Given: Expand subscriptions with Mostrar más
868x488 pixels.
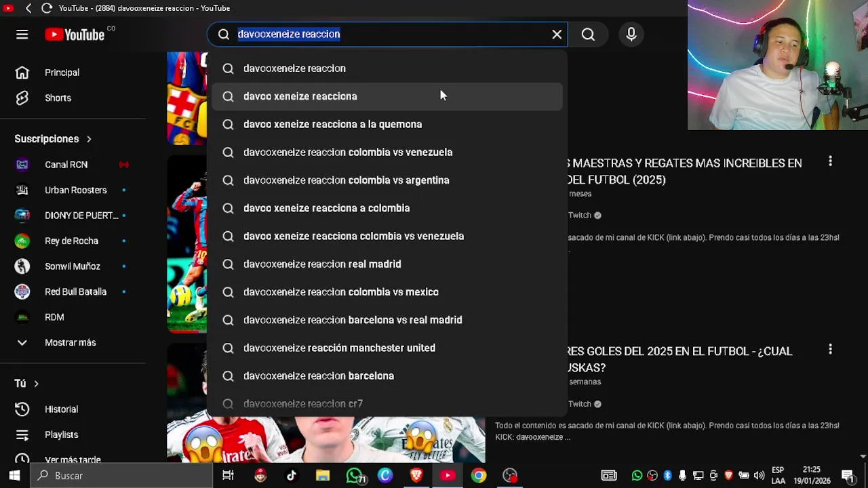Looking at the screenshot, I should pos(73,342).
